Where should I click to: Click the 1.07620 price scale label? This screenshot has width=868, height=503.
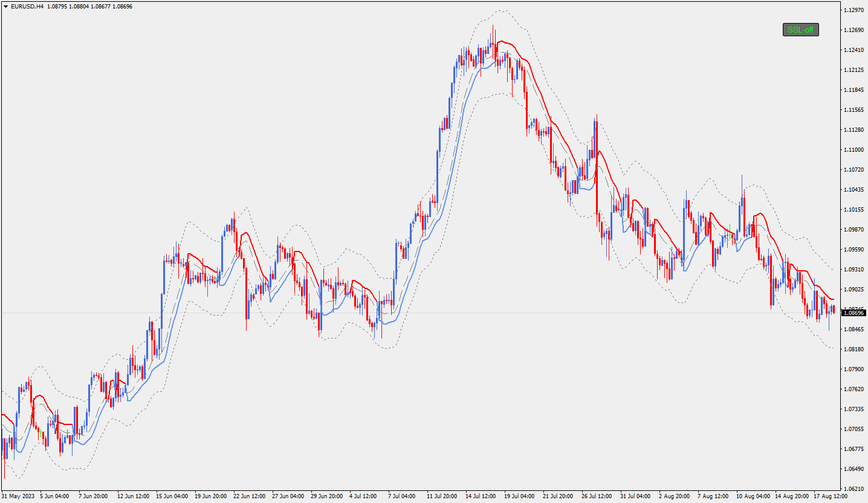click(x=853, y=389)
